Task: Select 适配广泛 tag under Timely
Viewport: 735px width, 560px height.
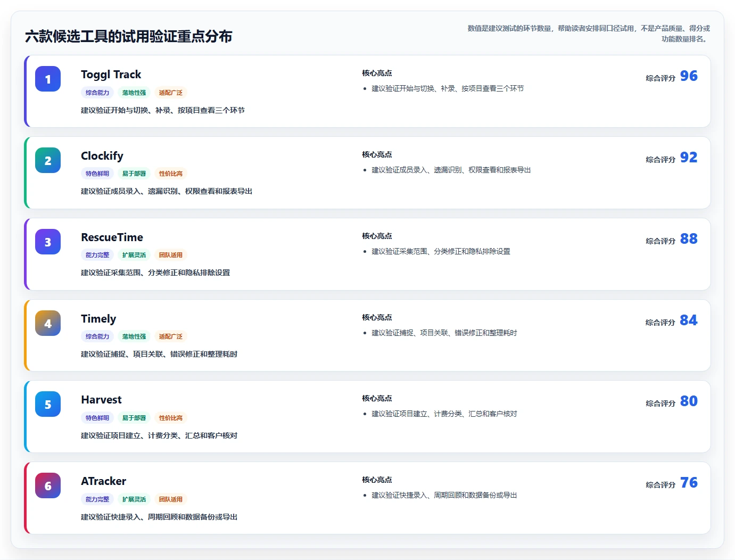Action: [171, 336]
